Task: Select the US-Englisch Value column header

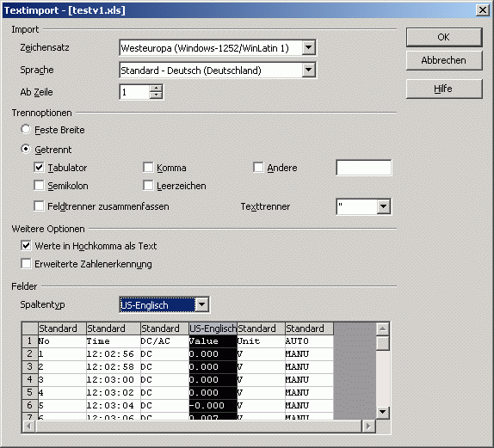Action: (x=213, y=328)
